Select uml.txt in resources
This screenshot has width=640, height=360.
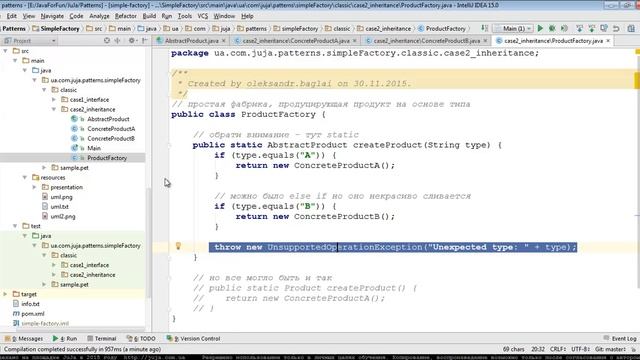pyautogui.click(x=60, y=207)
